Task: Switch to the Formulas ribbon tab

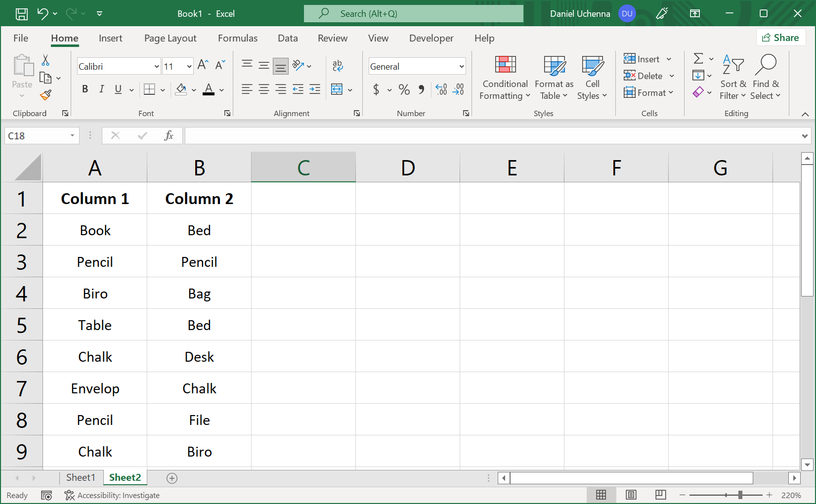Action: pos(238,38)
